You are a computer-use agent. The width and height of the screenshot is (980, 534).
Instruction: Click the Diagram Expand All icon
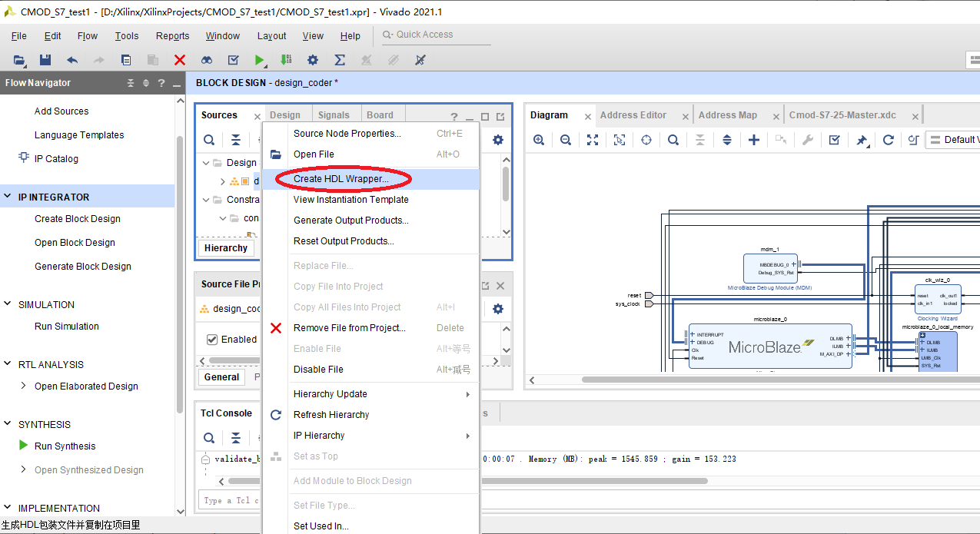tap(727, 140)
